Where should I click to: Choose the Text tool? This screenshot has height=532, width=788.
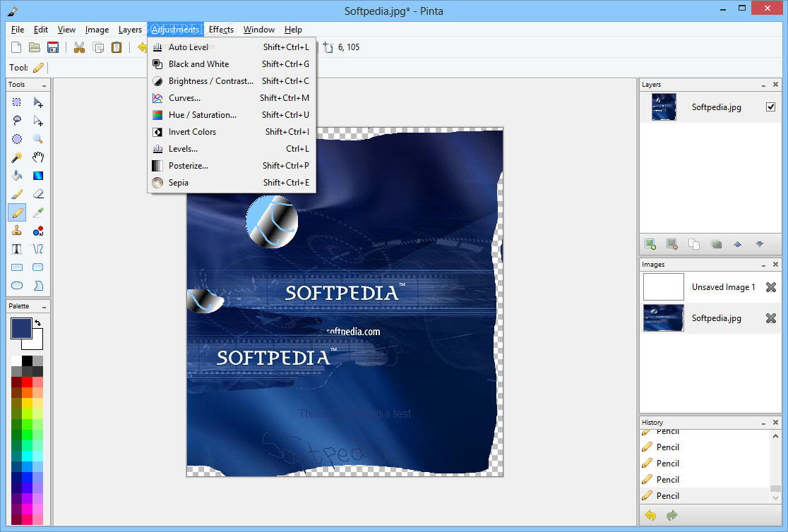pyautogui.click(x=16, y=248)
